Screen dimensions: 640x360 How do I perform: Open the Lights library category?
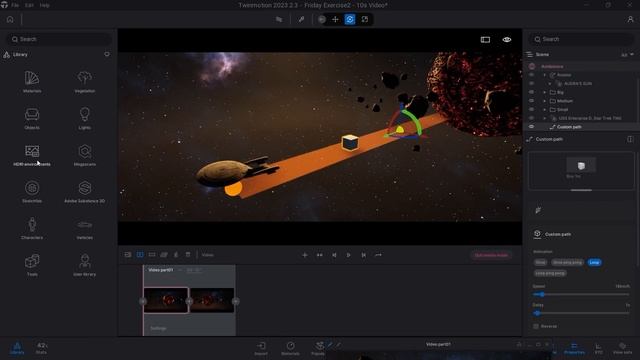[x=84, y=118]
